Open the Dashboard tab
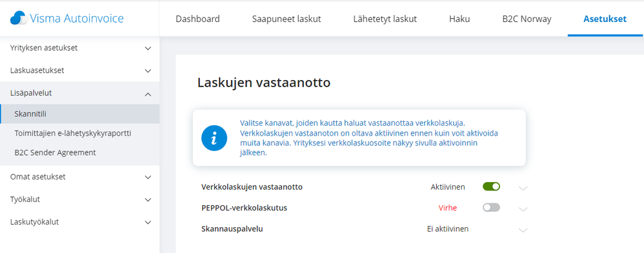Image resolution: width=644 pixels, height=253 pixels. tap(197, 19)
